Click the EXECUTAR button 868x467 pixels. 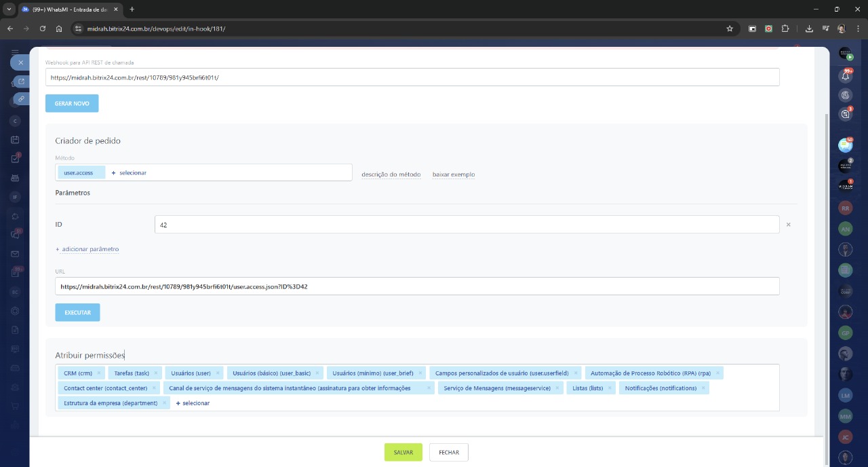coord(77,312)
